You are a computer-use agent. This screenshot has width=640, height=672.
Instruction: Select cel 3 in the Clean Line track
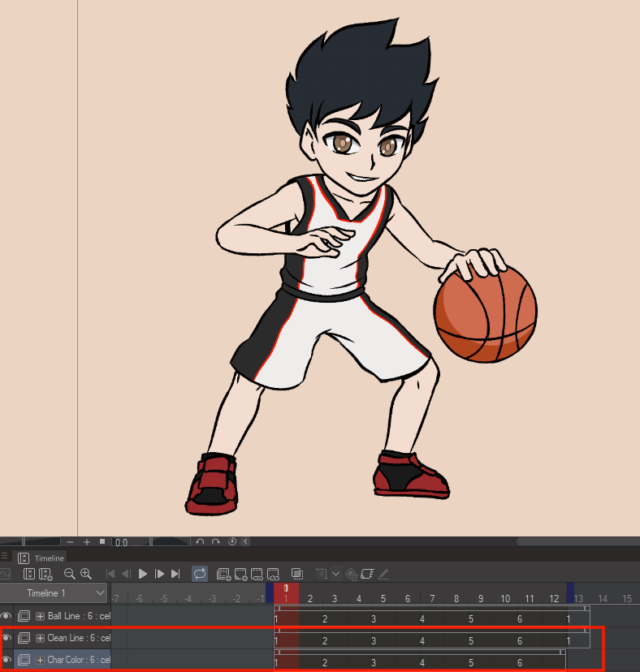(x=374, y=640)
